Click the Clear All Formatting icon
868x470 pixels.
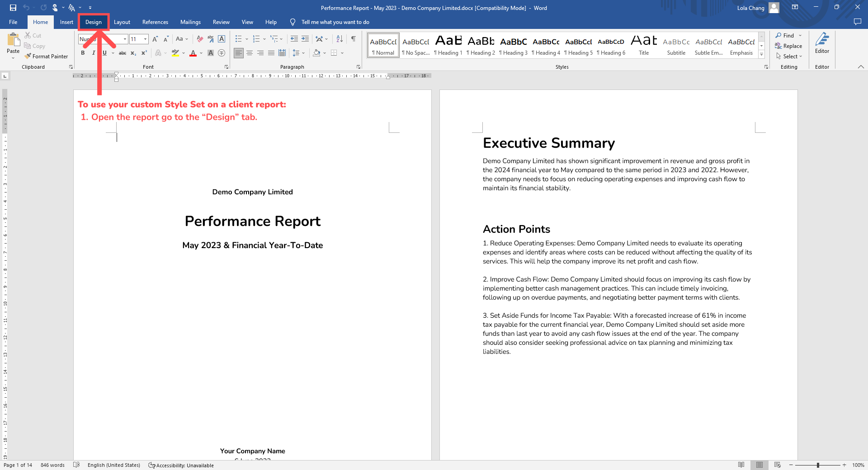click(200, 39)
